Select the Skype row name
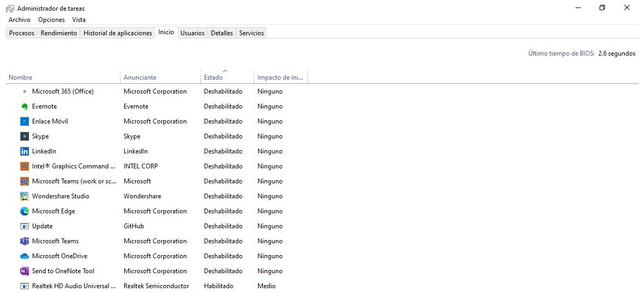Image resolution: width=644 pixels, height=293 pixels. point(40,136)
